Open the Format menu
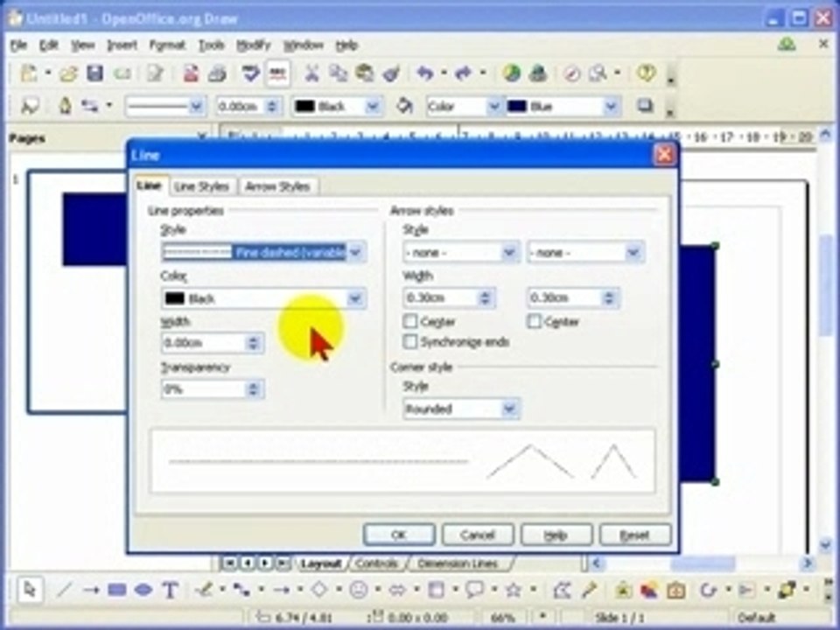The image size is (840, 630). 166,45
